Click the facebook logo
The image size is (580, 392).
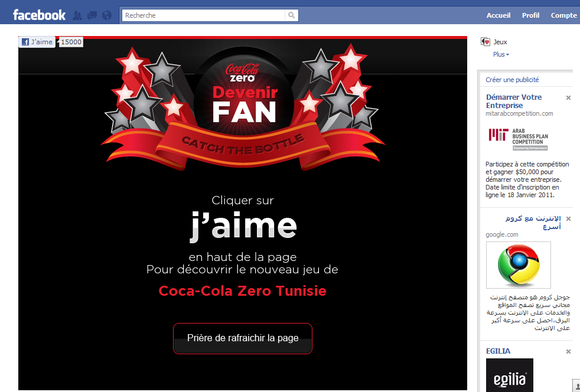(39, 15)
